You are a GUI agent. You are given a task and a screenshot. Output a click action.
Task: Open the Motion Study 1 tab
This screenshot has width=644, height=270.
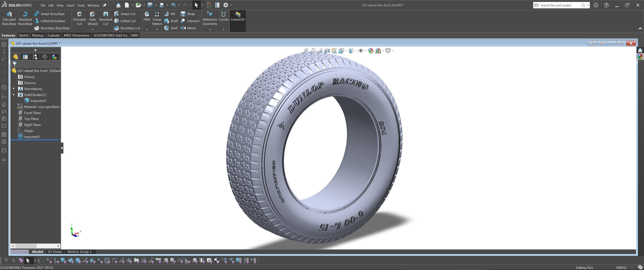tap(79, 252)
